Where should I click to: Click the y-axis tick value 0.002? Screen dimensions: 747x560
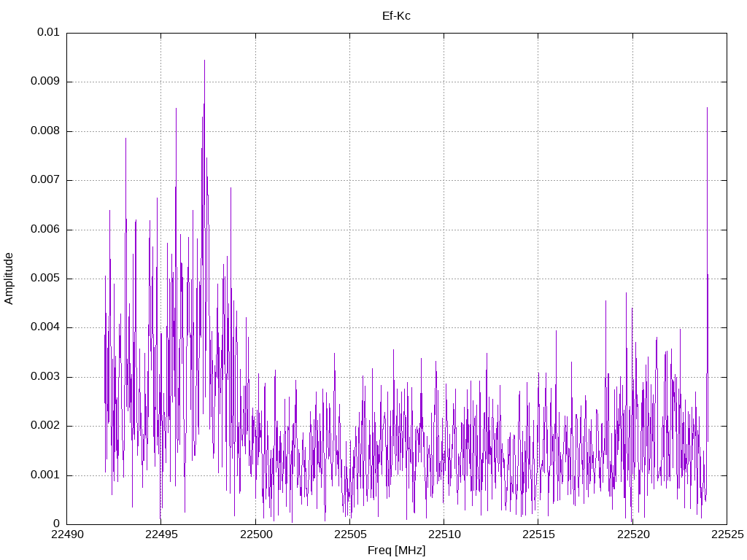pos(45,426)
